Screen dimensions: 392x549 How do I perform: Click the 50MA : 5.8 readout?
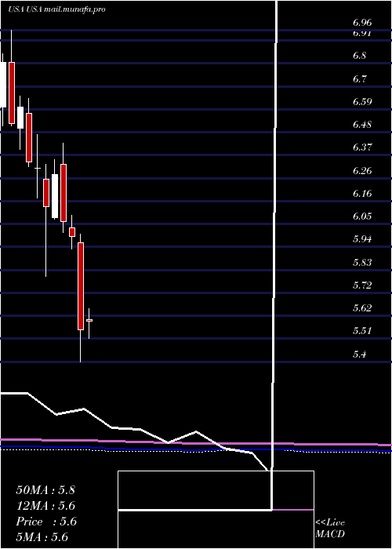45,490
